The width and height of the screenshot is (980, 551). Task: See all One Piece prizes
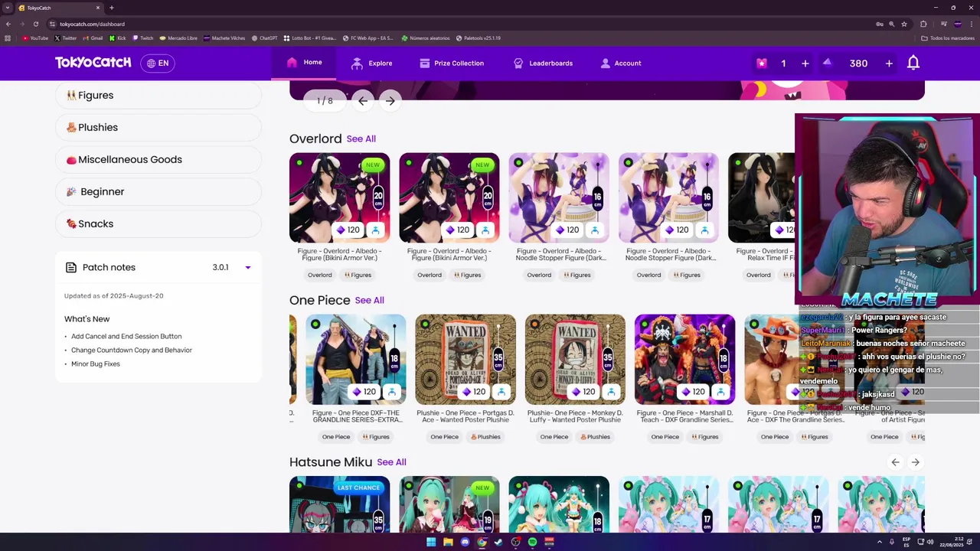pos(369,300)
